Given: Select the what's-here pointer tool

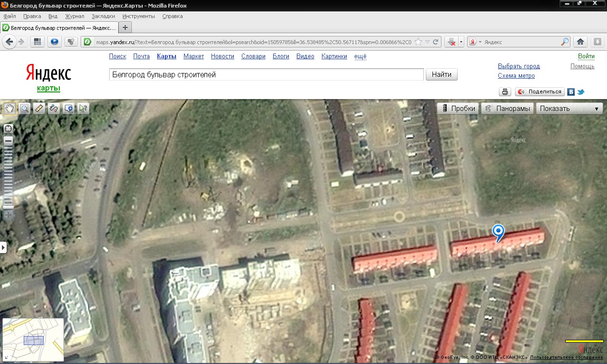Looking at the screenshot, I should tap(83, 108).
